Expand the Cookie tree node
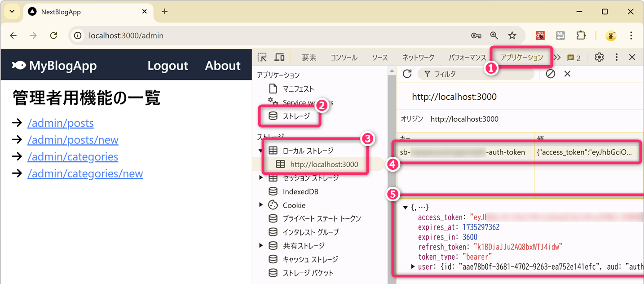Image resolution: width=644 pixels, height=284 pixels. pyautogui.click(x=261, y=205)
